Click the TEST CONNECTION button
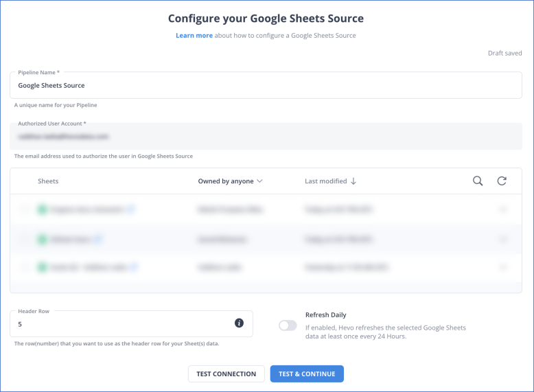The width and height of the screenshot is (534, 392). [x=226, y=373]
